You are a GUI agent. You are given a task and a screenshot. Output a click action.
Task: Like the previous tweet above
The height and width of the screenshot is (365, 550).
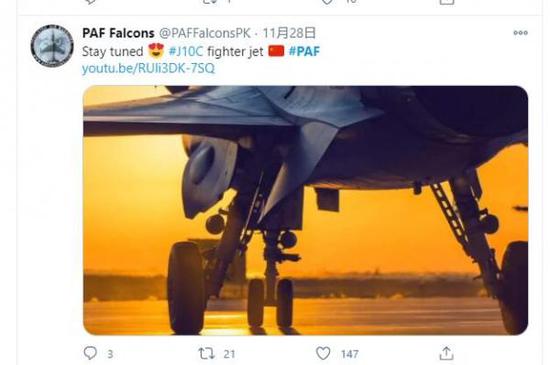[x=327, y=2]
